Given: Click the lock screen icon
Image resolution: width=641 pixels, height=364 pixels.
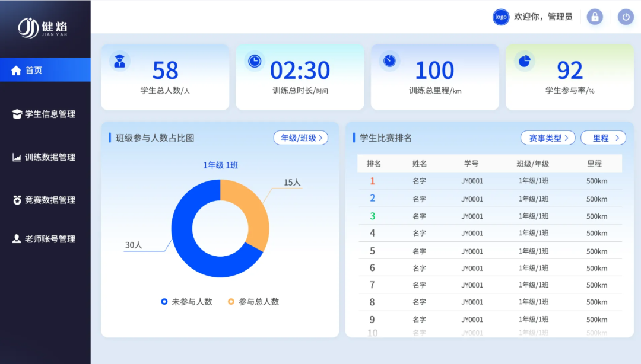Looking at the screenshot, I should click(595, 17).
